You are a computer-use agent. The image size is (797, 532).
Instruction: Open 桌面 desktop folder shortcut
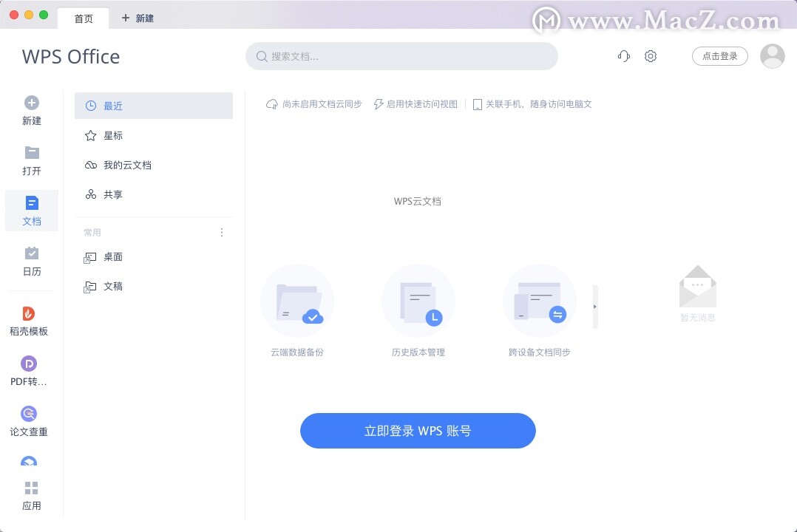(154, 257)
